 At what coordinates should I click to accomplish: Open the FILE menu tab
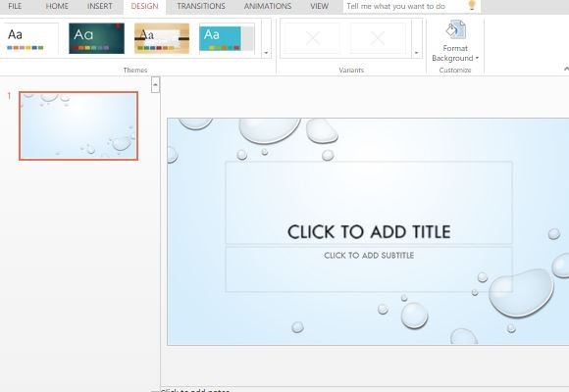(x=15, y=6)
